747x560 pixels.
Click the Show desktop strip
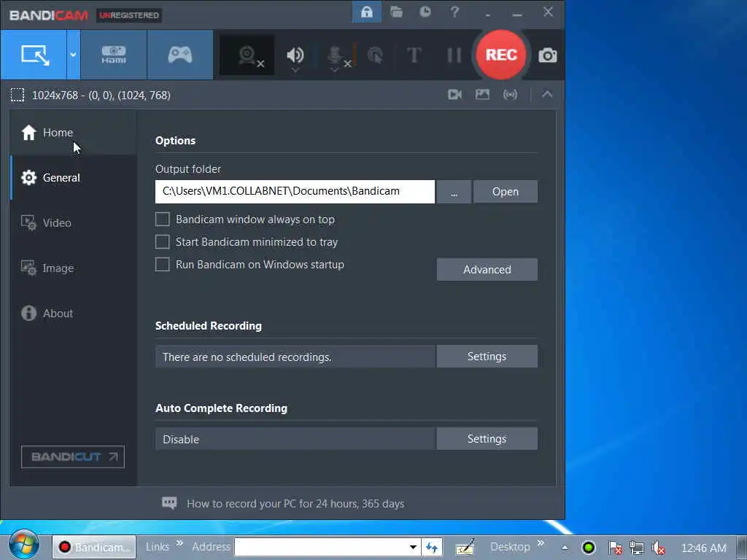pos(741,547)
